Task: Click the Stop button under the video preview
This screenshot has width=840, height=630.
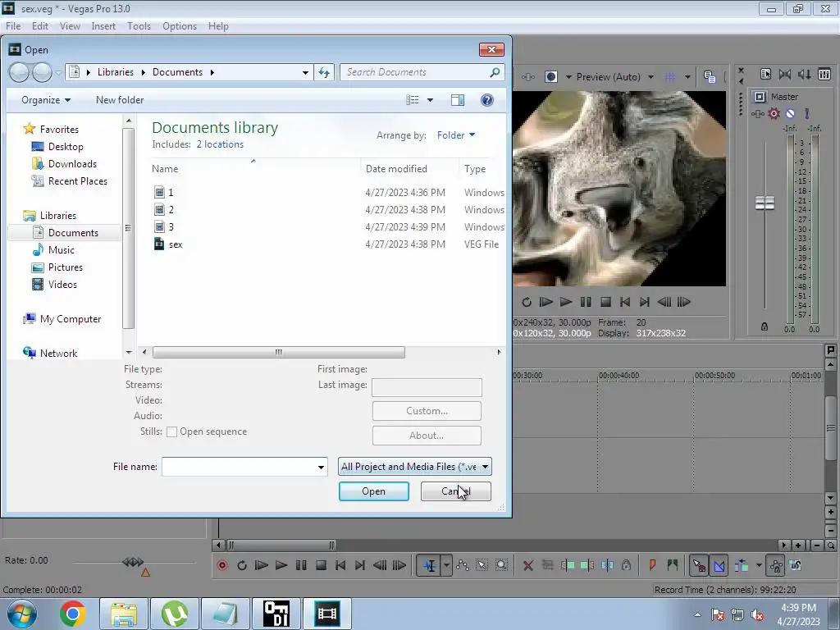Action: [605, 302]
